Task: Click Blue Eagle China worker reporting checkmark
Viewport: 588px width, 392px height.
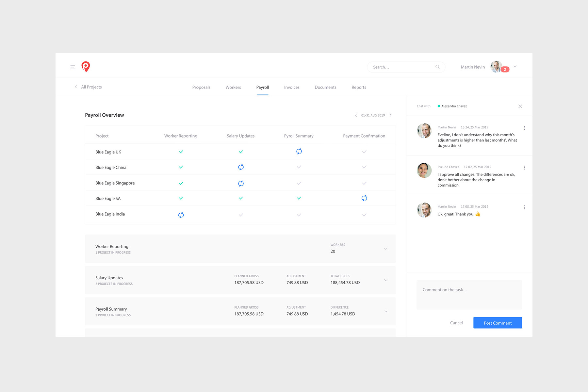Action: pos(181,167)
